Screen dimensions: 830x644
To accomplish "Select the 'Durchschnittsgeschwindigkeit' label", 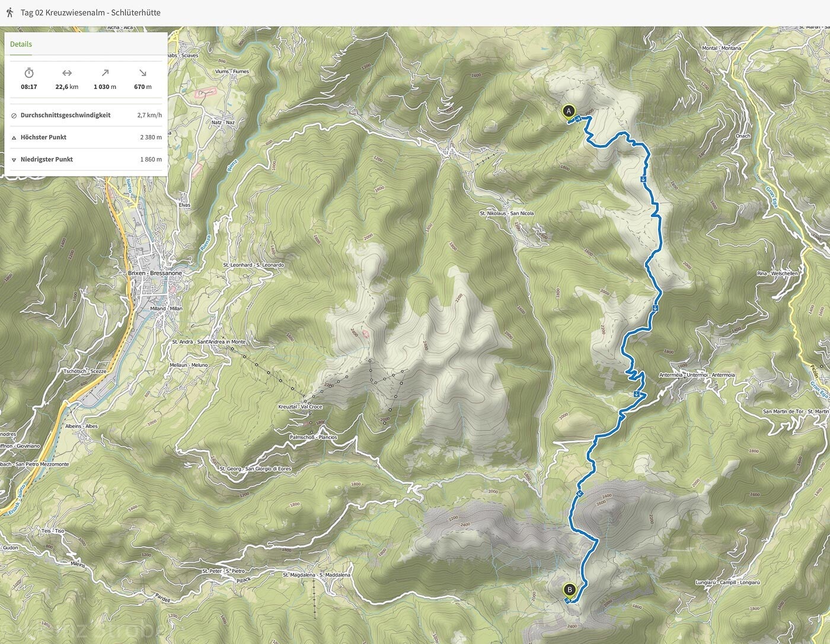I will pos(65,115).
